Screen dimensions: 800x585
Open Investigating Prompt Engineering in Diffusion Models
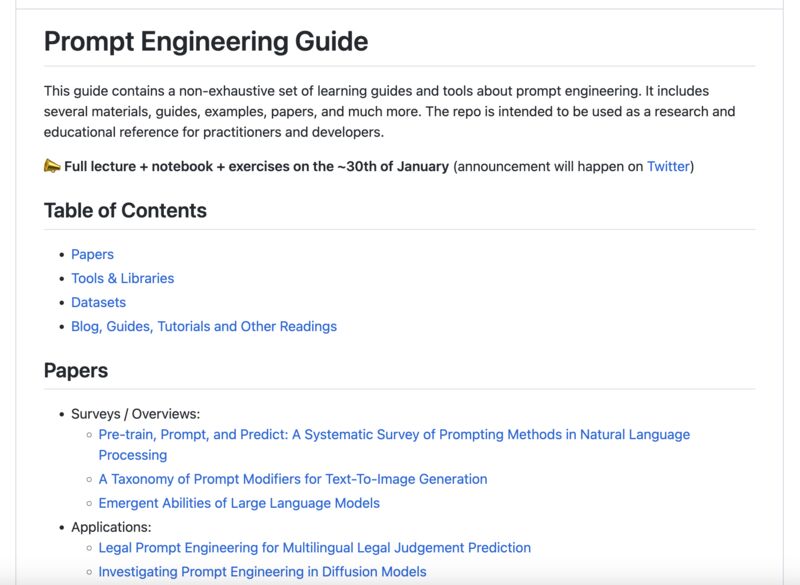click(262, 572)
